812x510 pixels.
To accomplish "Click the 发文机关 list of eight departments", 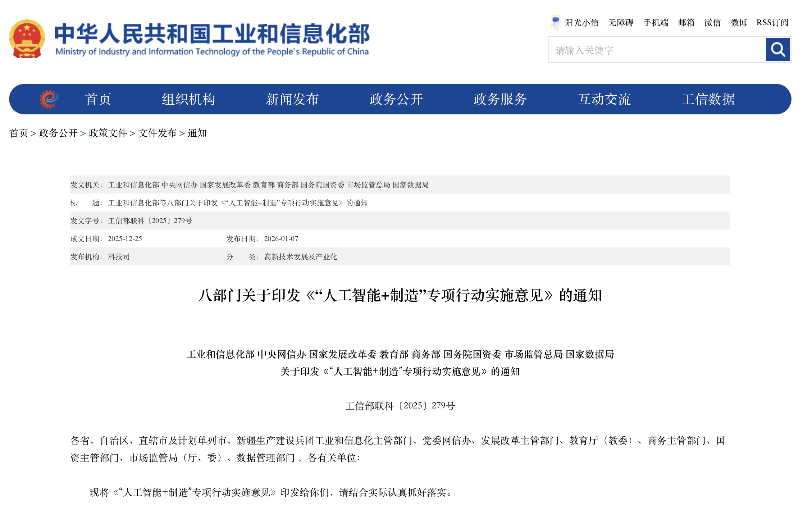I will point(268,185).
